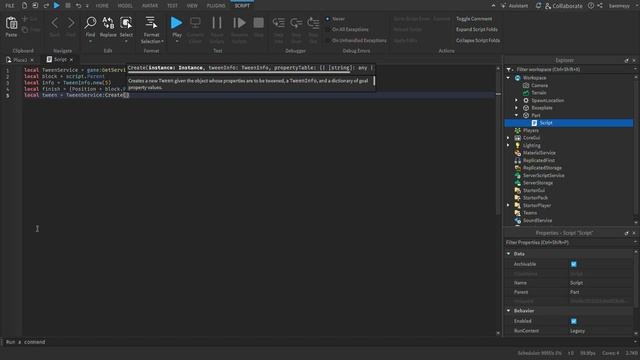640x360 pixels.
Task: Click the Format Selection icon
Action: pyautogui.click(x=151, y=23)
